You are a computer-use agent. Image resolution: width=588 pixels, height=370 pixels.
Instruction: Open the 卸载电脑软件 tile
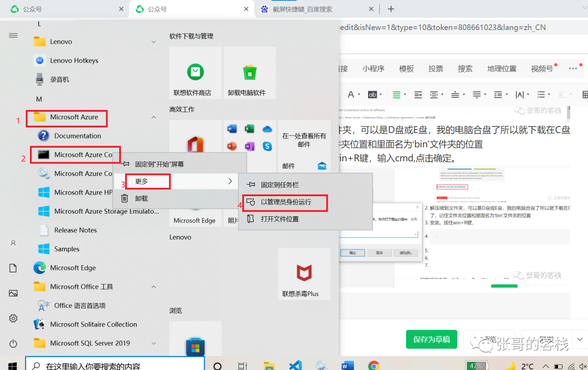pyautogui.click(x=250, y=73)
